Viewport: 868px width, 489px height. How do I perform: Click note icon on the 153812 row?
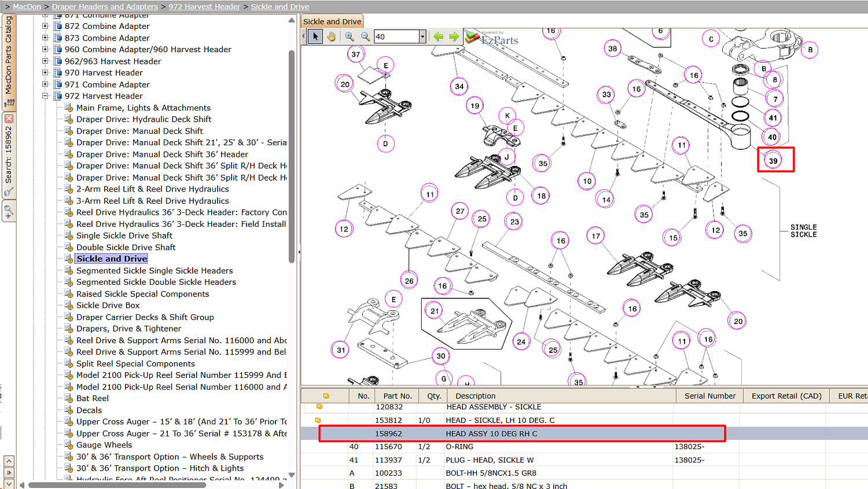pyautogui.click(x=318, y=420)
